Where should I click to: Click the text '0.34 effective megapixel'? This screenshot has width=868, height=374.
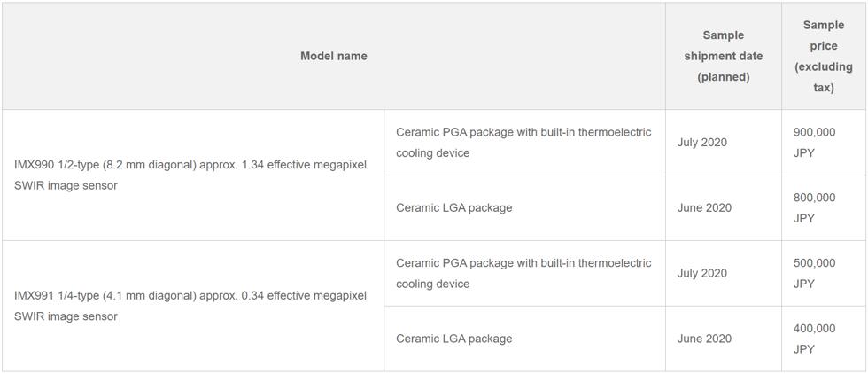pos(305,296)
